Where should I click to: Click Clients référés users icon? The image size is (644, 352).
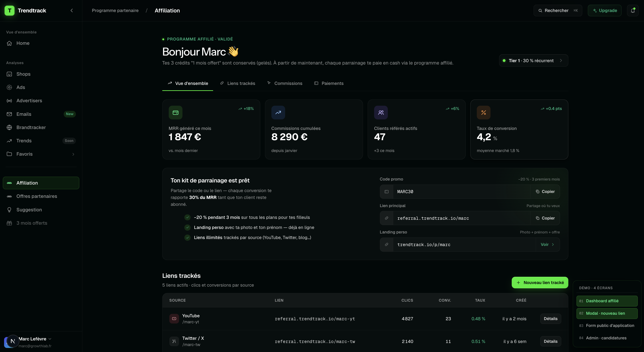click(x=381, y=113)
